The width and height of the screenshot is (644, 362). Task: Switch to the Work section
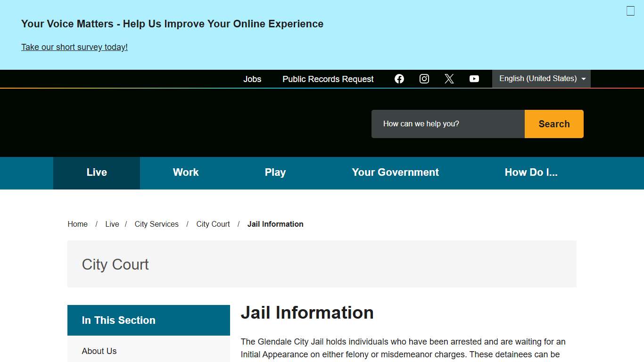pos(186,173)
